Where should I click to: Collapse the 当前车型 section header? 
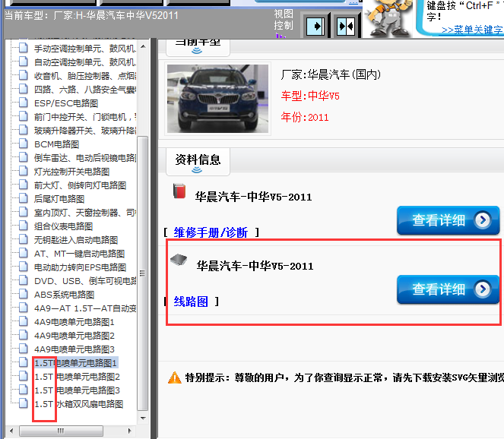(x=198, y=47)
